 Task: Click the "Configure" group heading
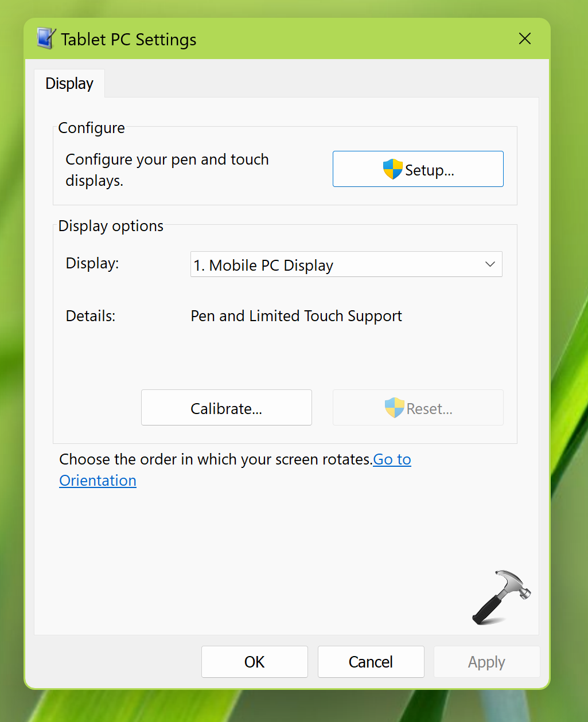tap(92, 127)
